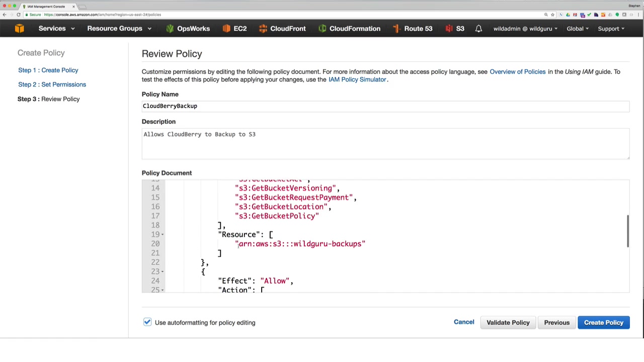
Task: Open the CloudFormation shortcut icon
Action: pyautogui.click(x=323, y=29)
